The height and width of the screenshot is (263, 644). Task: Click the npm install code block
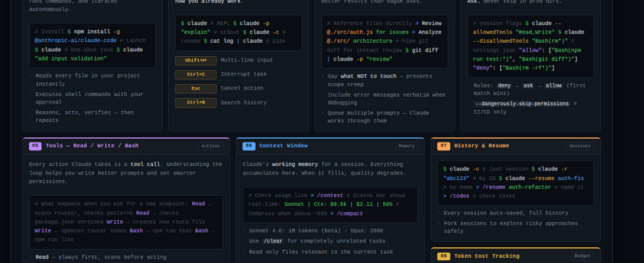pyautogui.click(x=92, y=45)
